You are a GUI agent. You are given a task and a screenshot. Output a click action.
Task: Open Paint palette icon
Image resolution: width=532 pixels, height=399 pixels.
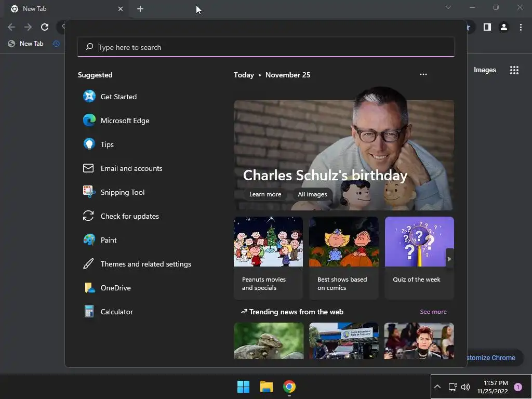[x=89, y=240]
